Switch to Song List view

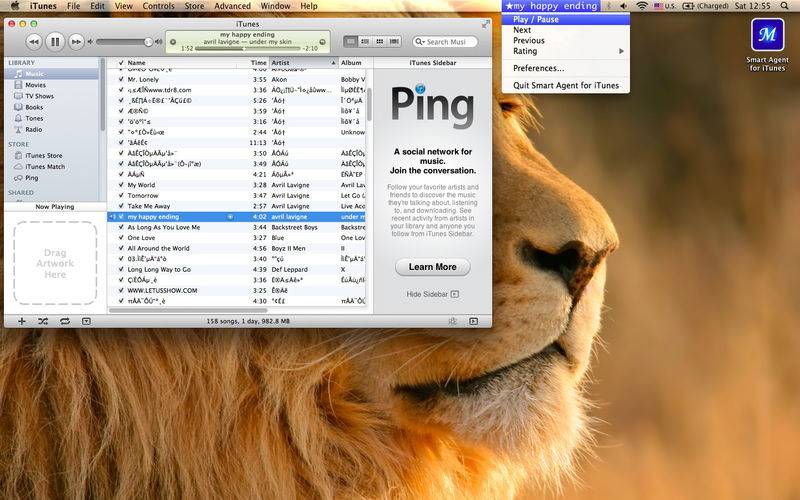(351, 41)
